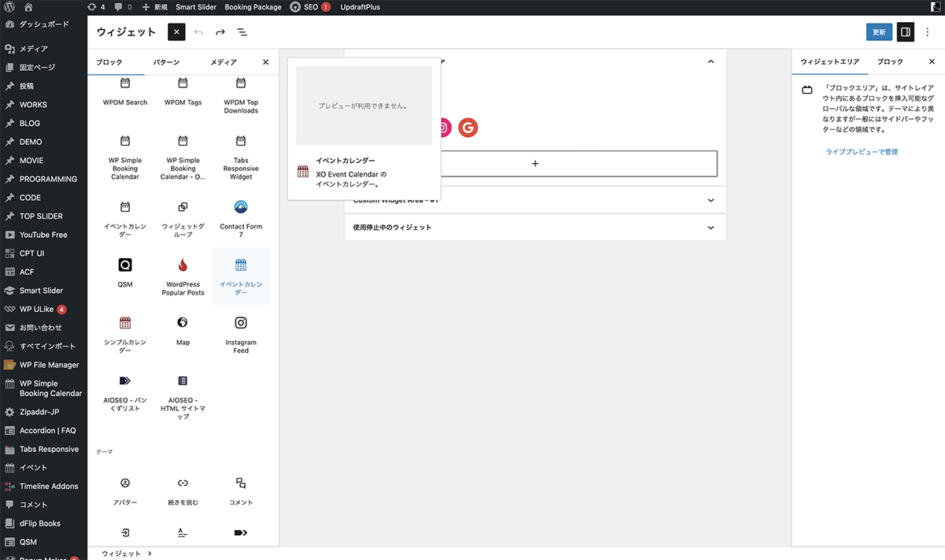Open the options three-dot menu
This screenshot has height=560, width=945.
coord(928,32)
